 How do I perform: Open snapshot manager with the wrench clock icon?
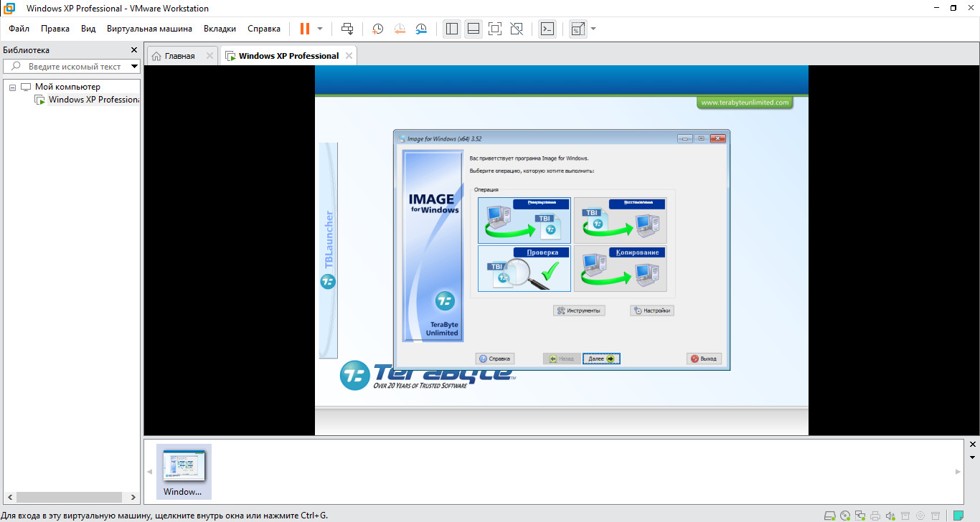[422, 29]
